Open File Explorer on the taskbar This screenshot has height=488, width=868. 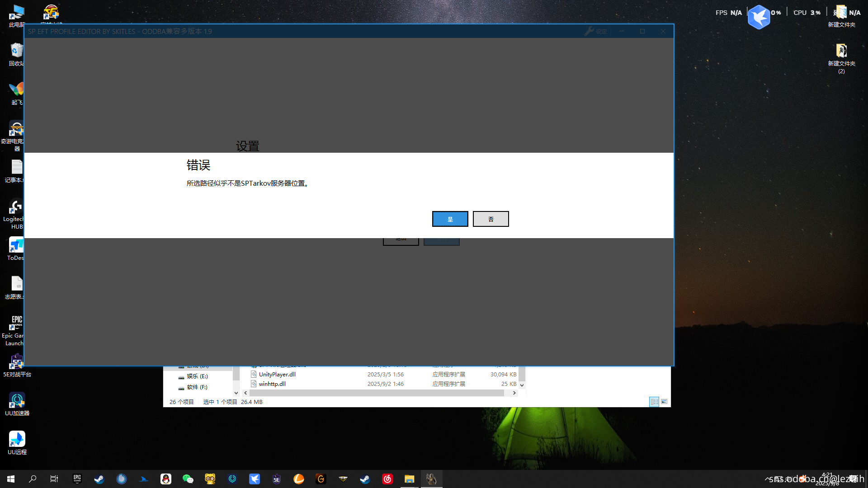tap(410, 479)
